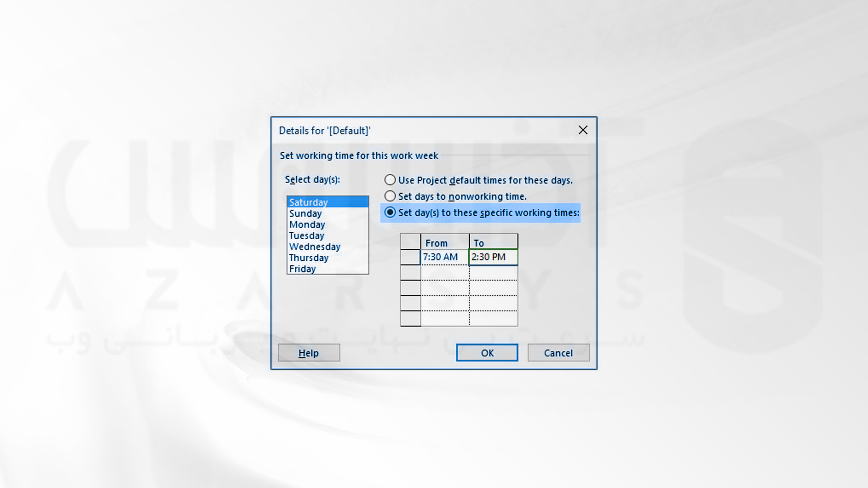Select Thursday in the day list
The width and height of the screenshot is (868, 488).
click(328, 258)
